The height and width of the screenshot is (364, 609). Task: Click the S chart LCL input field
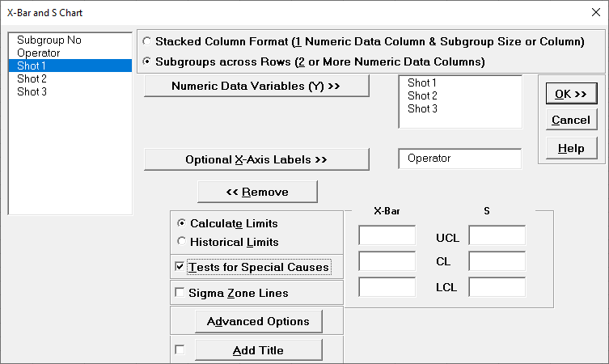[497, 287]
